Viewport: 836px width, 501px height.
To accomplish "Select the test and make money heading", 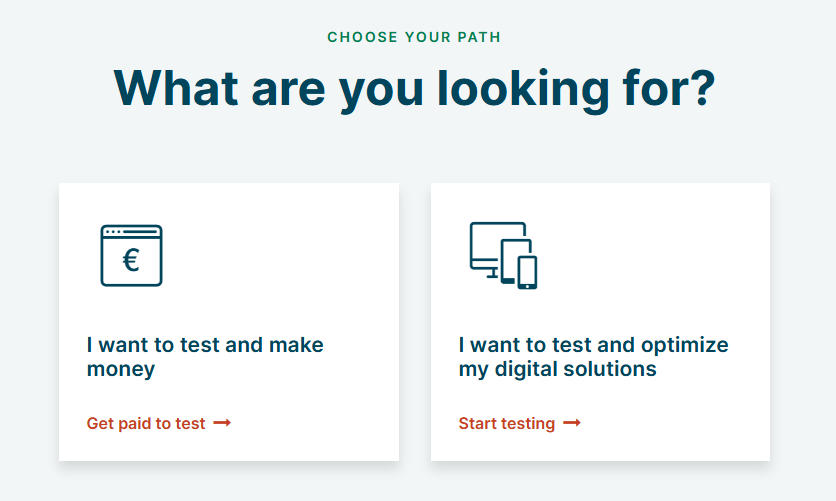I will [205, 357].
